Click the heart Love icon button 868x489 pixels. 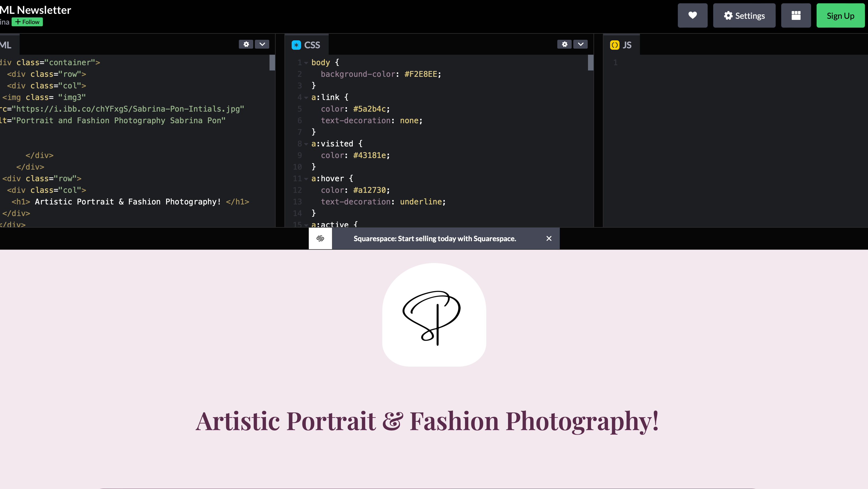coord(692,15)
